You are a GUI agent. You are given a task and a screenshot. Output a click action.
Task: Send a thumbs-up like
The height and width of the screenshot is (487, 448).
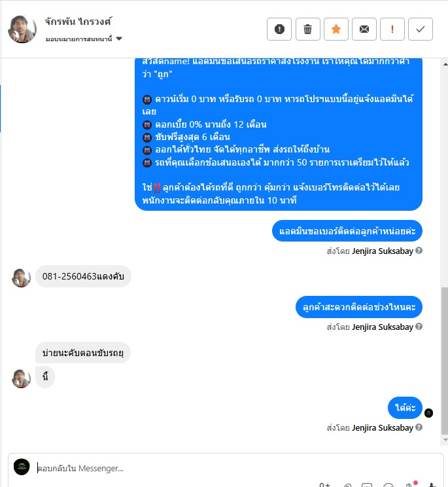click(x=432, y=485)
